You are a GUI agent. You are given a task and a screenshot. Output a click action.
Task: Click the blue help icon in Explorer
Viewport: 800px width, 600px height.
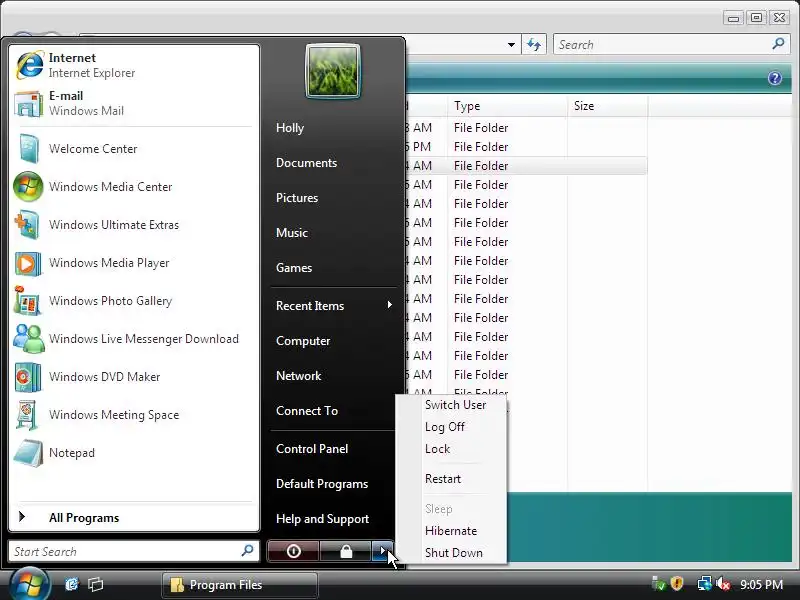pyautogui.click(x=774, y=78)
